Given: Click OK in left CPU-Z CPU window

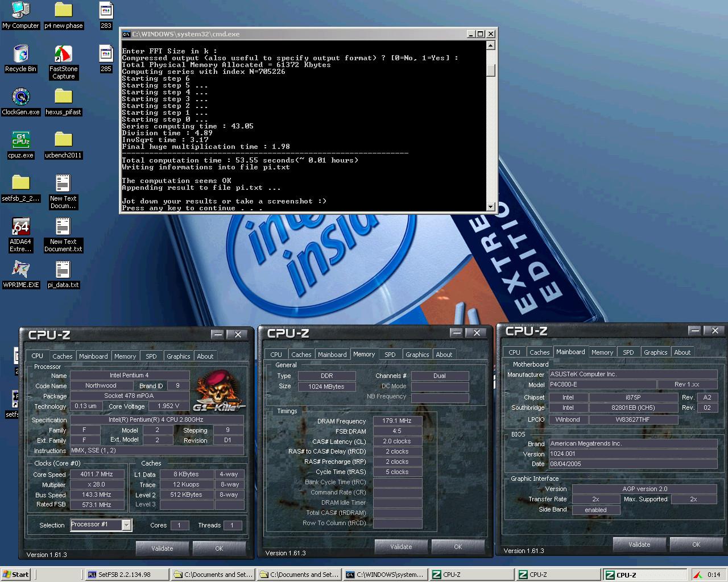Looking at the screenshot, I should 219,548.
